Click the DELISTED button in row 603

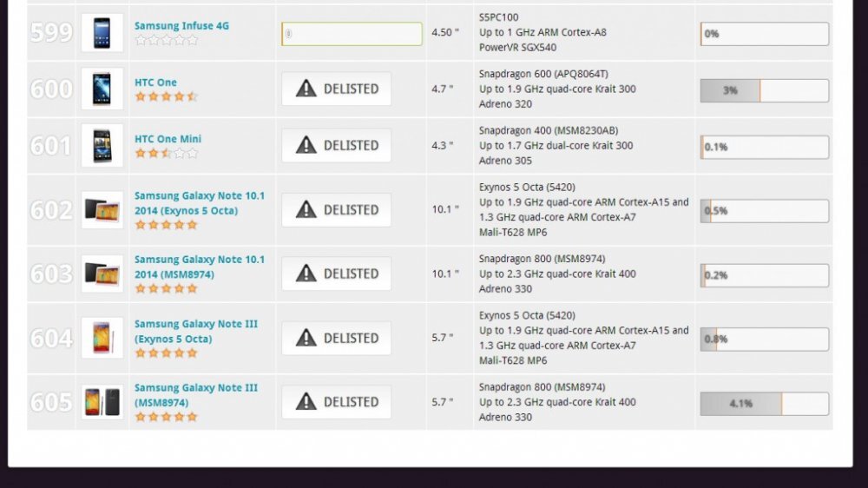click(336, 274)
